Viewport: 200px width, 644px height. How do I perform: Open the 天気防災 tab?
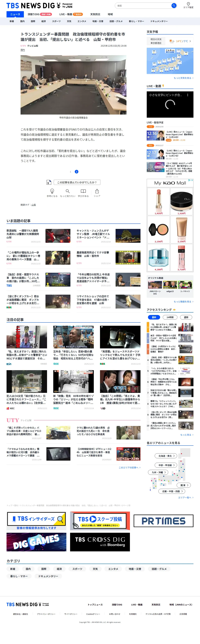(x=95, y=14)
